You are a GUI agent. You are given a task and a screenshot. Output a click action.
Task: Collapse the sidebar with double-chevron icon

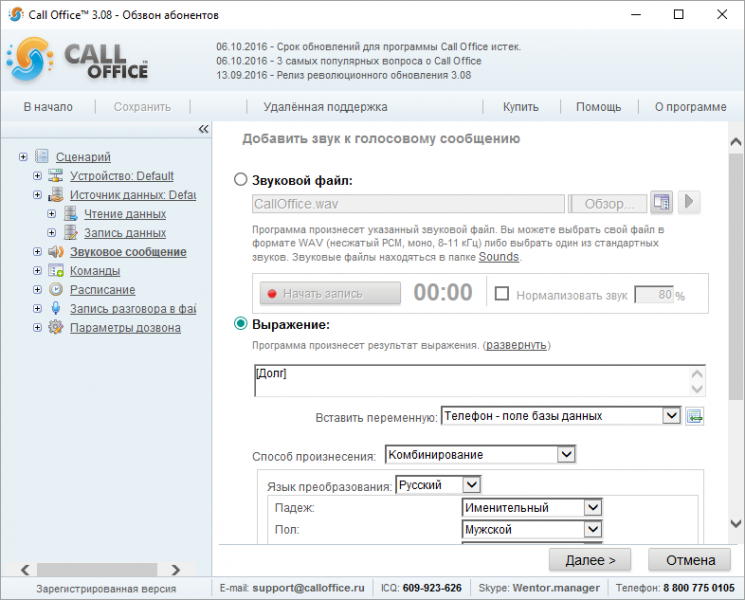[203, 129]
